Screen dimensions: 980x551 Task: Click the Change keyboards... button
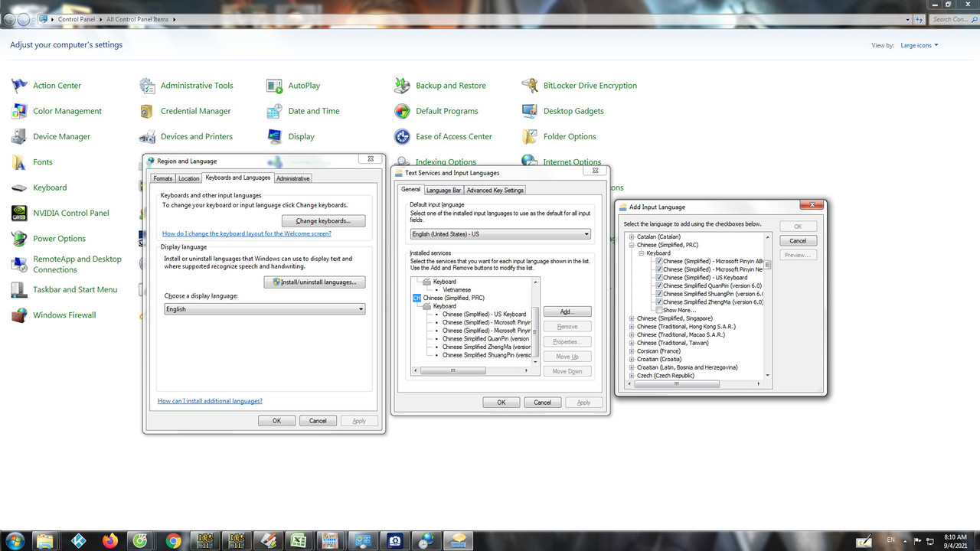point(323,221)
